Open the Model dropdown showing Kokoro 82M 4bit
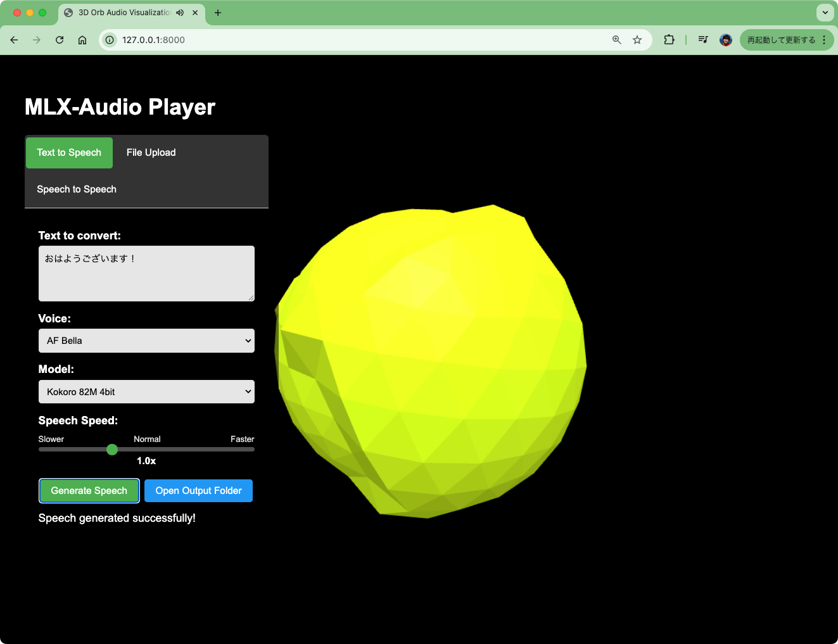Screen dimensions: 838x644 coord(146,392)
